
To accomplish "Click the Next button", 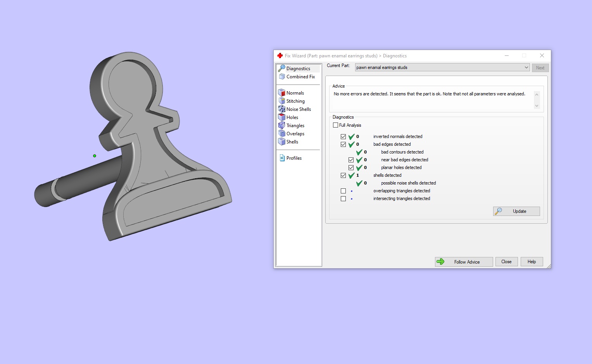I will click(540, 68).
